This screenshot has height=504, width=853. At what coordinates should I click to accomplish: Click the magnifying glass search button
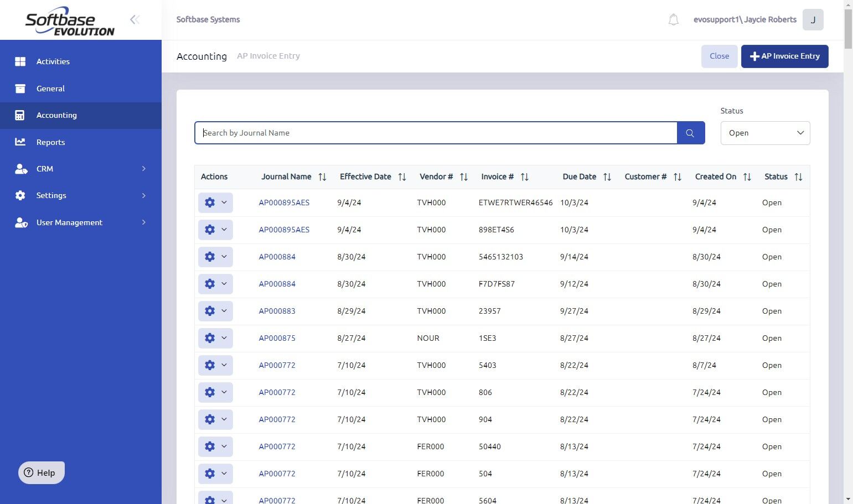tap(690, 133)
